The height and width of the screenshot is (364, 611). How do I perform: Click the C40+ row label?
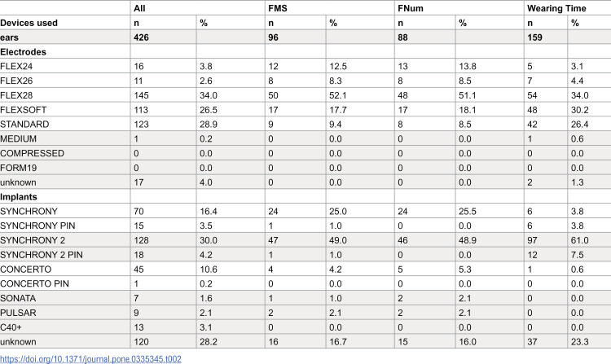click(11, 327)
